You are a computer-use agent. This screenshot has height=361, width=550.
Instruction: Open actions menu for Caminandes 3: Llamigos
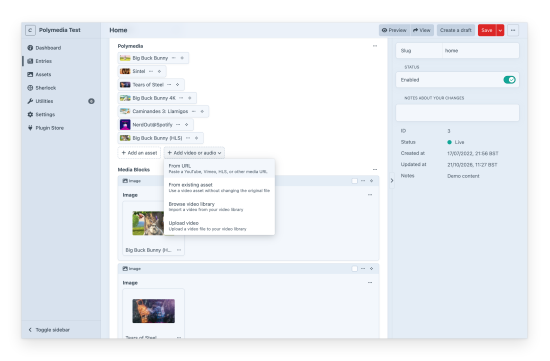pos(194,111)
